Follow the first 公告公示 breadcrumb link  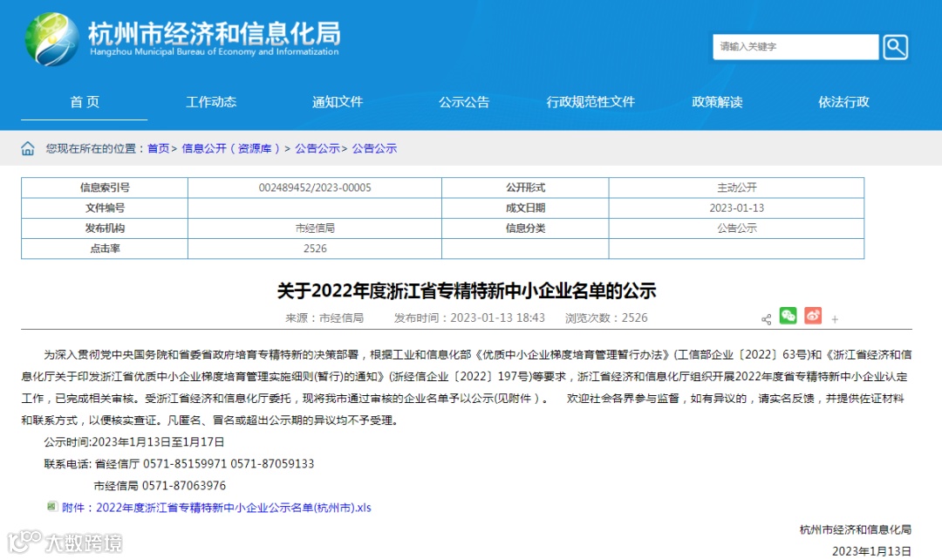[317, 148]
